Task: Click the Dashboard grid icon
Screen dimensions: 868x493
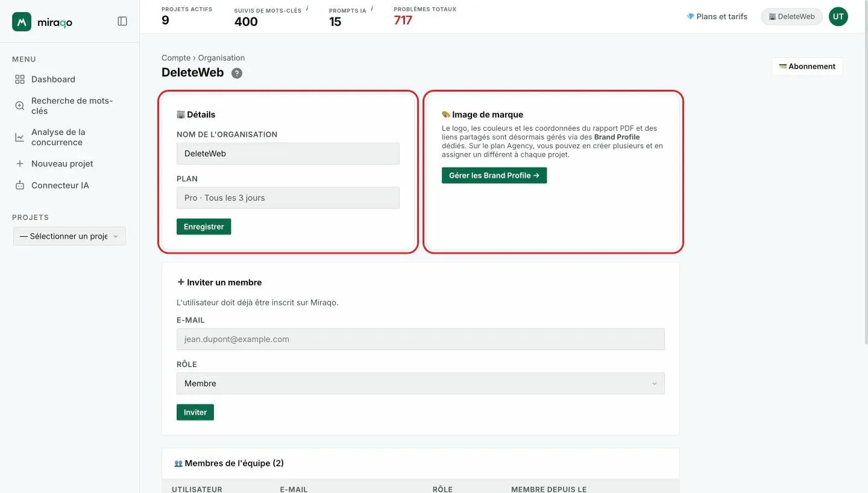Action: click(20, 80)
